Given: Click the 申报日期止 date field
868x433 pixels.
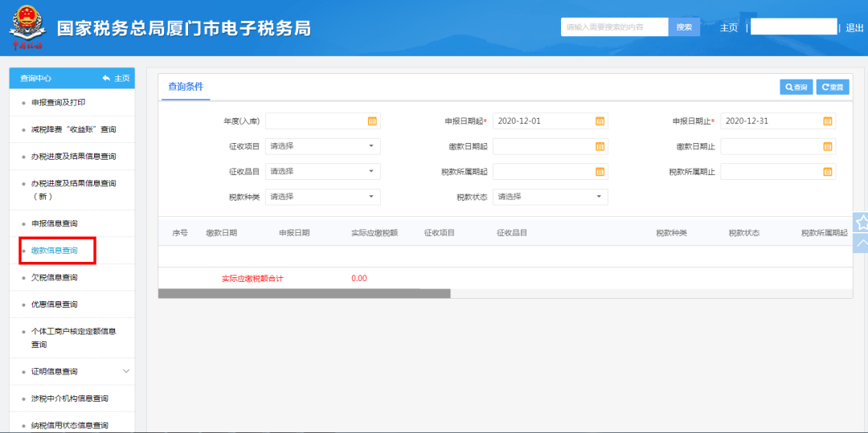Looking at the screenshot, I should 778,121.
